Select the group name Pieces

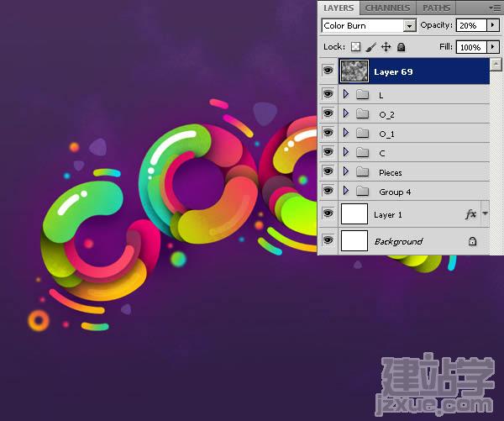click(391, 173)
